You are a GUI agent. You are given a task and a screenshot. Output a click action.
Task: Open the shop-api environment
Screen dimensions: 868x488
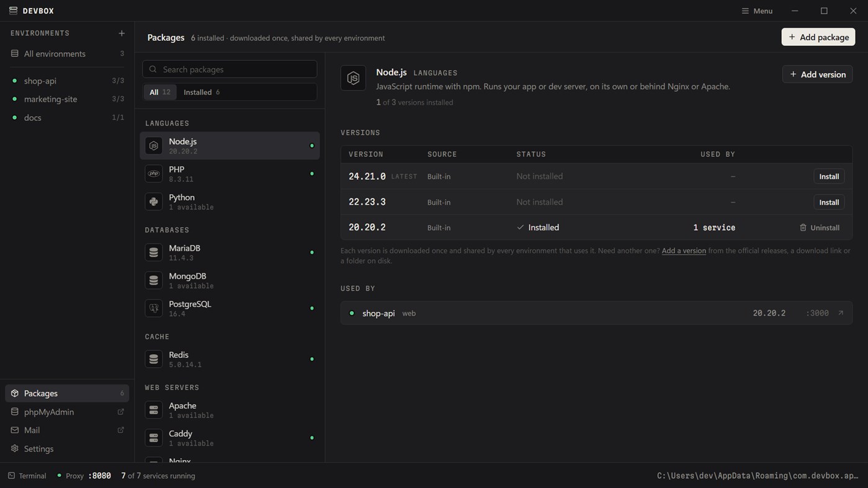pos(67,81)
